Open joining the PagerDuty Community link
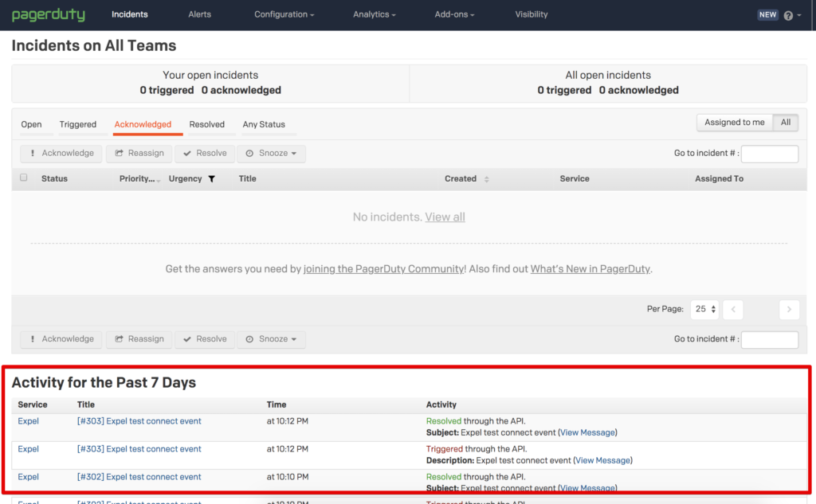Screen dimensions: 816x504 pos(383,269)
